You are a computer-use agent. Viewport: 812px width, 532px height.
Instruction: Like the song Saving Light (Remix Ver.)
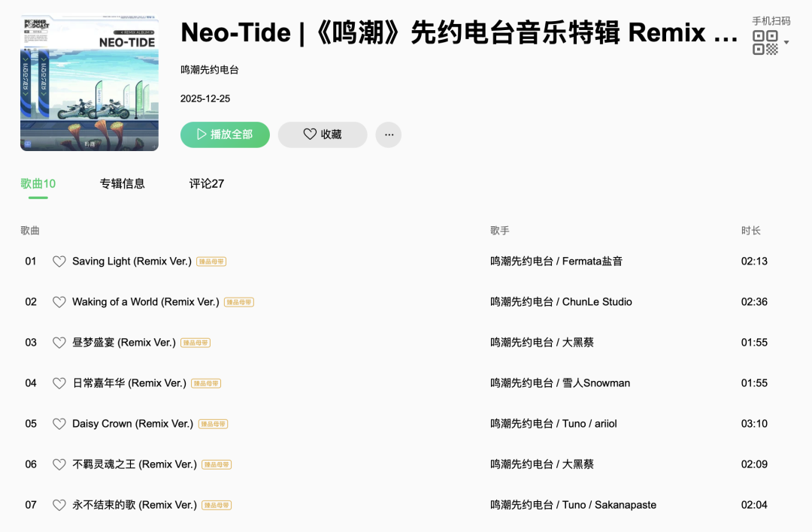[x=59, y=261]
